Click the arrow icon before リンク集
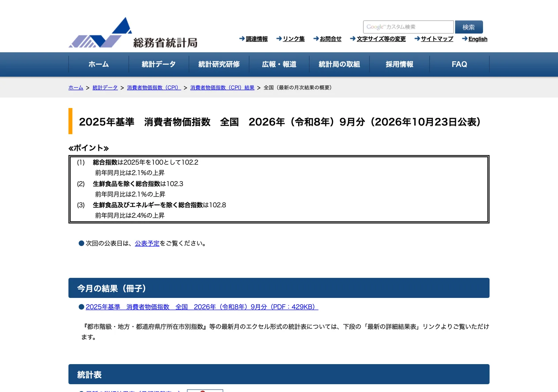Image resolution: width=558 pixels, height=392 pixels. click(x=279, y=39)
